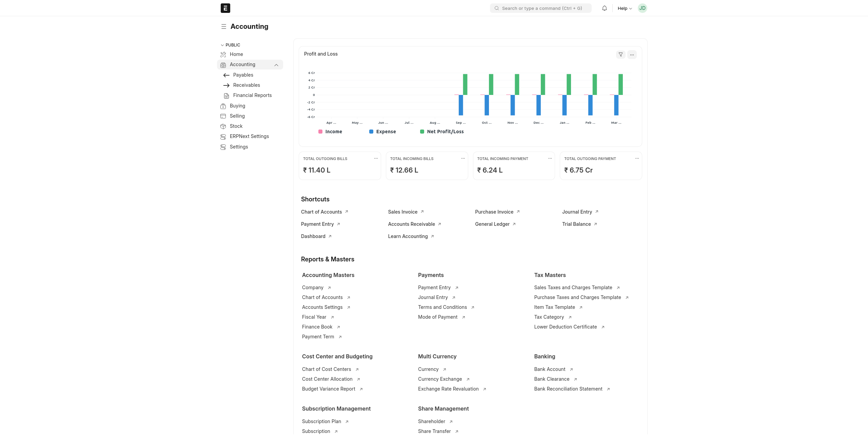Open the Total Outgoing Payment card menu
Viewport: 868px width, 436px height.
(637, 158)
